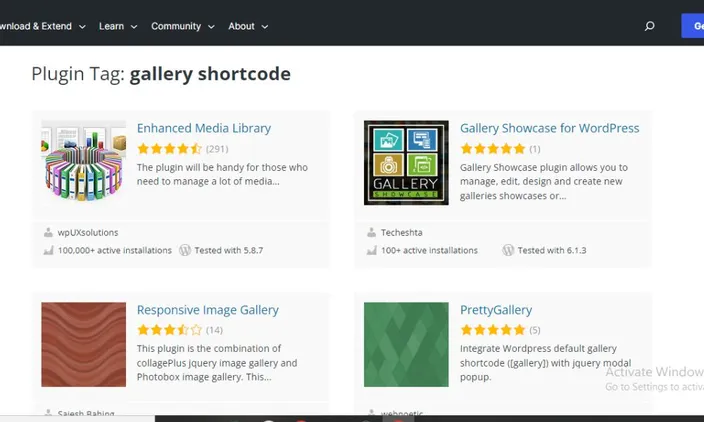Click 'Tested with 6.1.3' text

552,251
